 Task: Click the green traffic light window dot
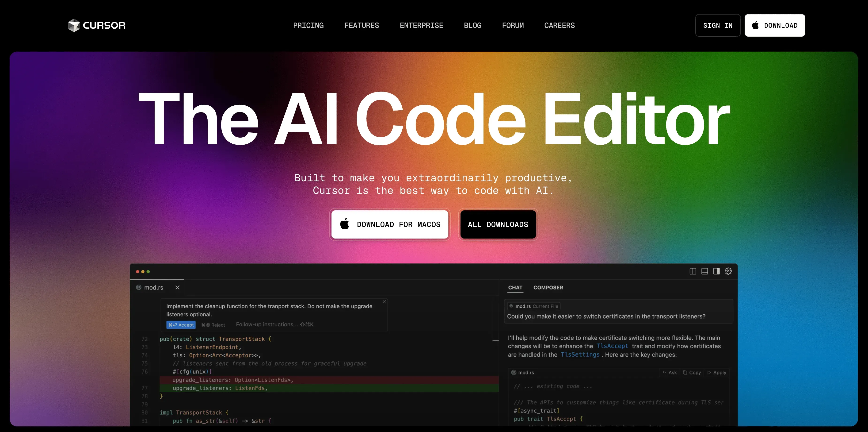(148, 271)
